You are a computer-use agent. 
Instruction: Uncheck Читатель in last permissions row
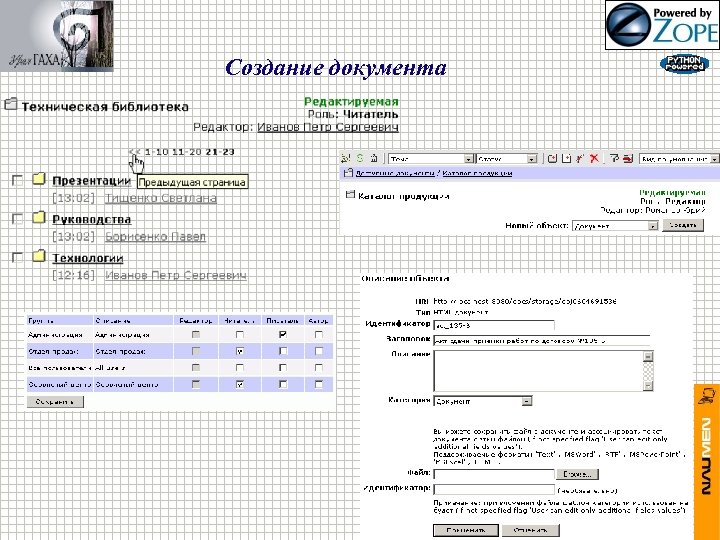[239, 384]
